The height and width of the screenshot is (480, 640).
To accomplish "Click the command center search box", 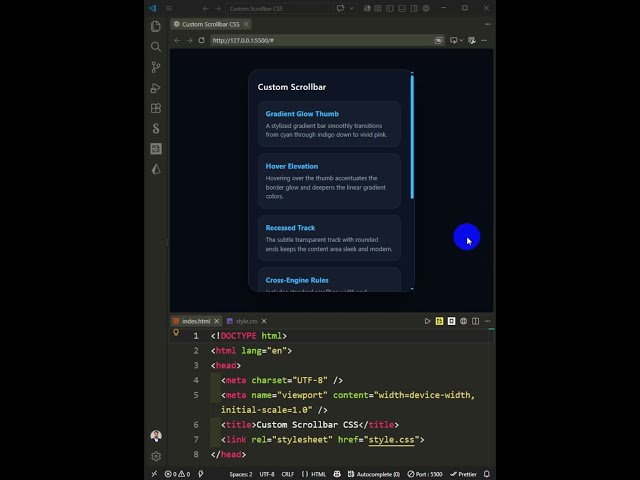I will (279, 8).
